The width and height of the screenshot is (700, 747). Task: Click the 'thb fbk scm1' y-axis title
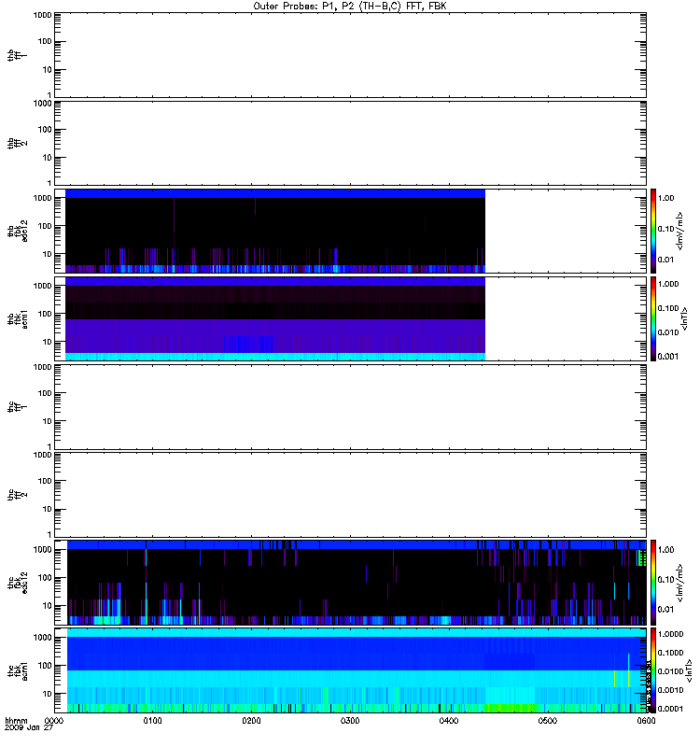[18, 318]
